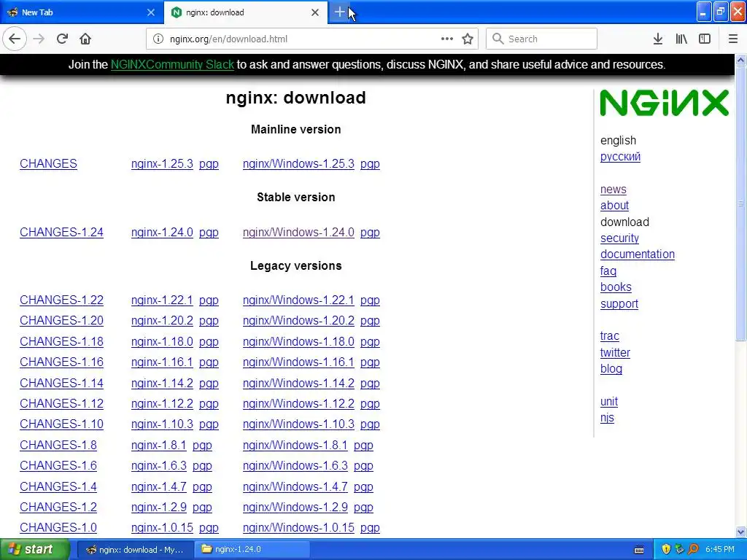
Task: Show site information for nginx.org
Action: [158, 39]
